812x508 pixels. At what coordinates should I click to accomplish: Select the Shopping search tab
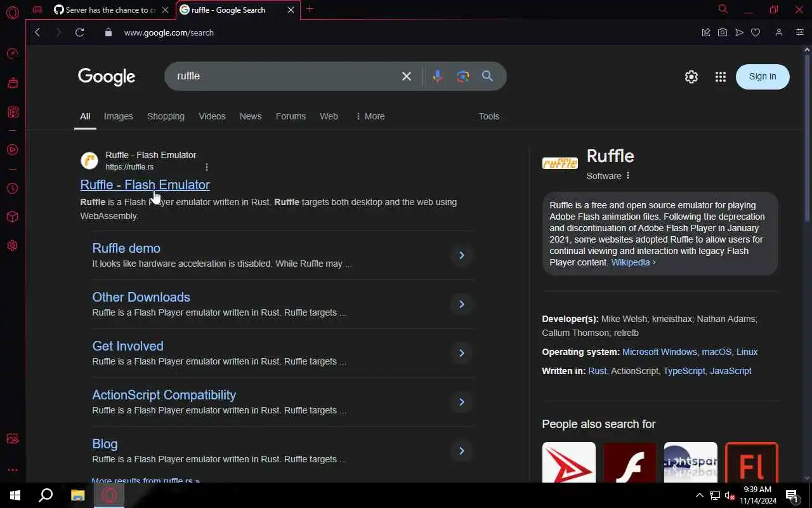coord(166,116)
